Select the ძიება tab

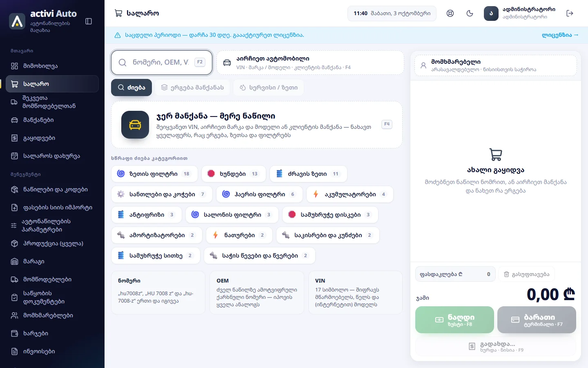coord(131,88)
